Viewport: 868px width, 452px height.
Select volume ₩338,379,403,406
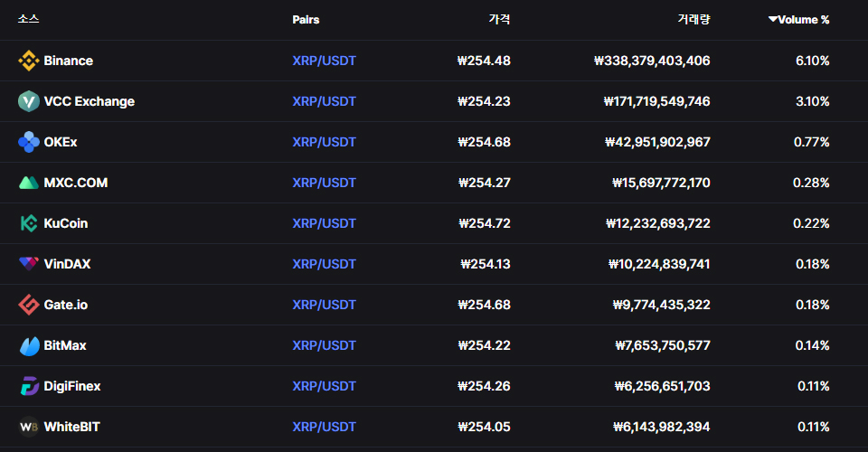click(652, 61)
